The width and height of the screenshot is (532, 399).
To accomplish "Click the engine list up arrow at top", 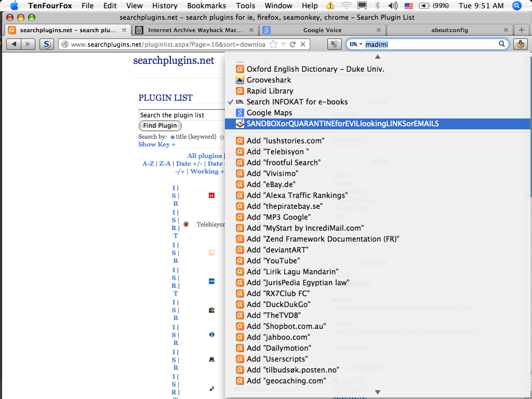I will pyautogui.click(x=378, y=57).
